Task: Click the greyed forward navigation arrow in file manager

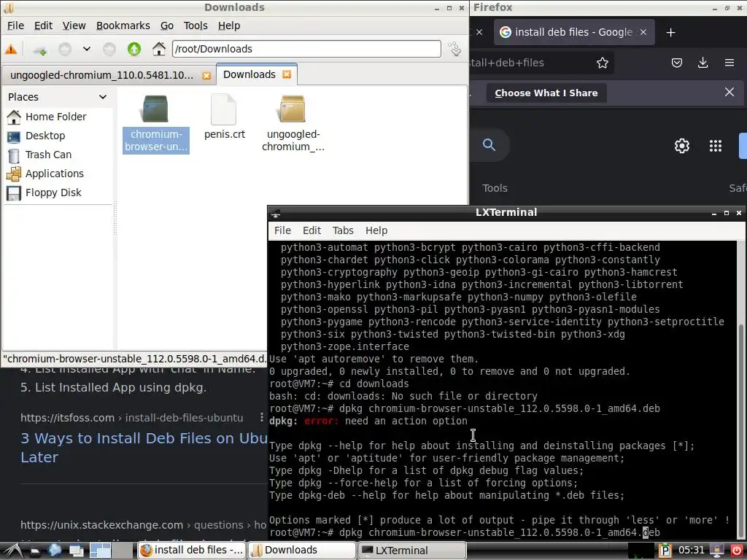Action: tap(109, 49)
